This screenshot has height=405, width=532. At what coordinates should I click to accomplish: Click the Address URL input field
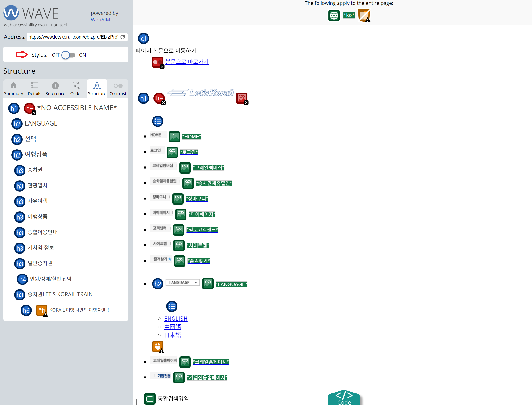73,37
